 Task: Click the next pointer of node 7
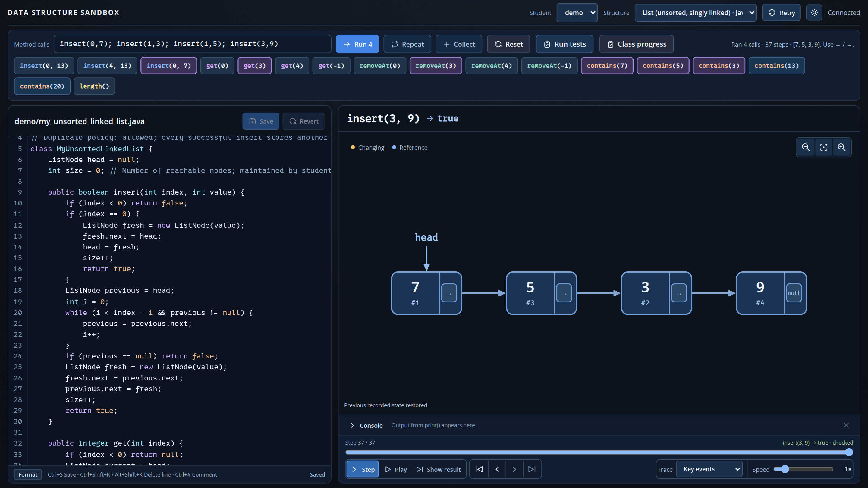tap(449, 293)
